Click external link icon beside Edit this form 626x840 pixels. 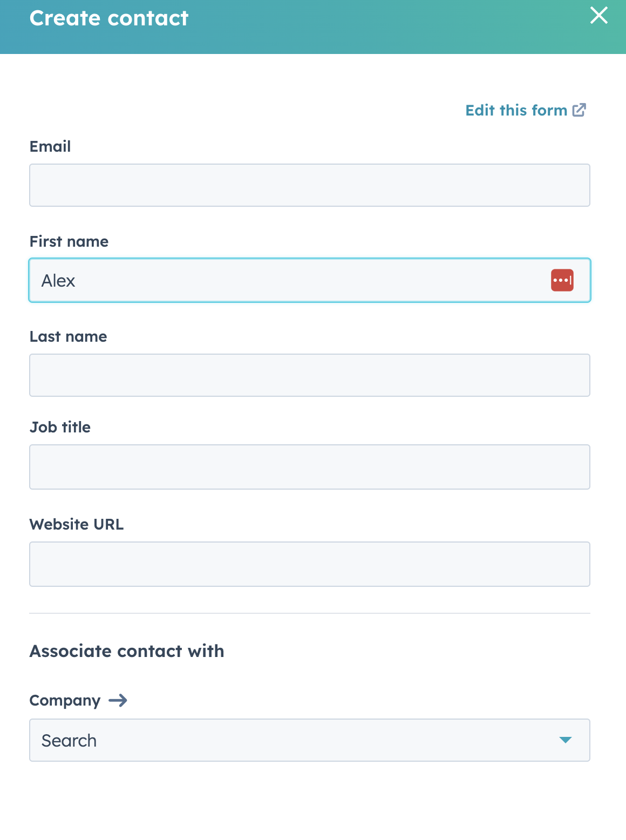click(579, 110)
